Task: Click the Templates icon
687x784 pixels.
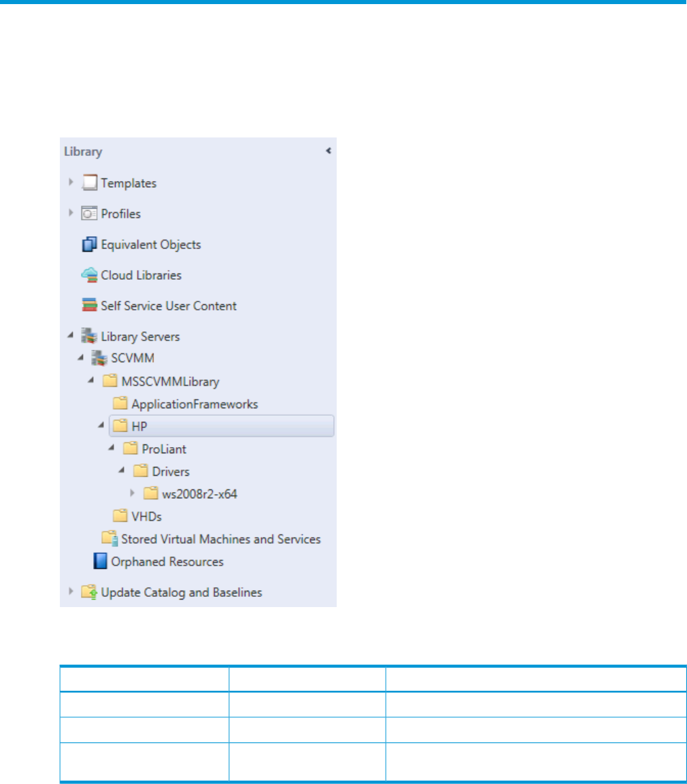Action: pos(89,182)
